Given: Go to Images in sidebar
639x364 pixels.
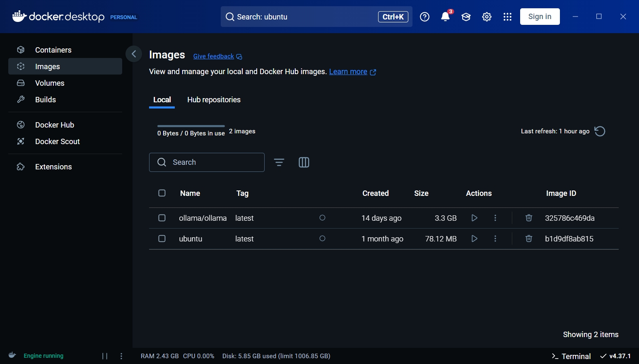Looking at the screenshot, I should coord(65,66).
